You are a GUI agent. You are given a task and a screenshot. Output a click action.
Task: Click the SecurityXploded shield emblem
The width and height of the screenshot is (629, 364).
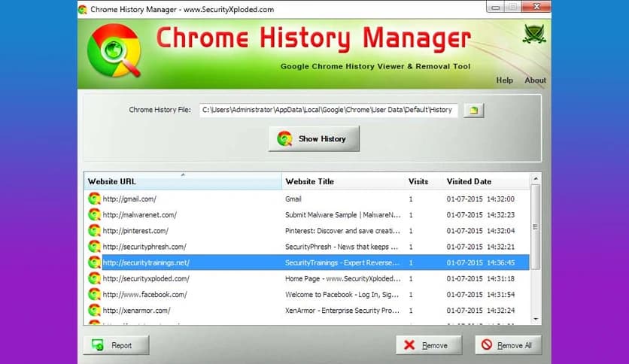click(534, 34)
